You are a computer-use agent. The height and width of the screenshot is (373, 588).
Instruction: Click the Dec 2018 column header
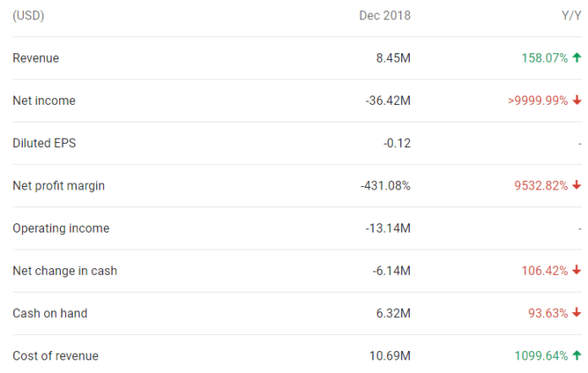[x=384, y=15]
